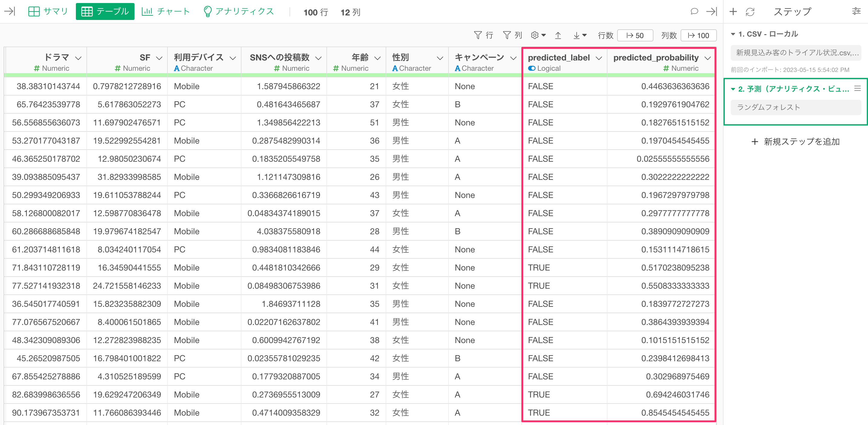Switch to the アナリティクス (Analytics) tab
Image resolution: width=868 pixels, height=425 pixels.
tap(239, 11)
